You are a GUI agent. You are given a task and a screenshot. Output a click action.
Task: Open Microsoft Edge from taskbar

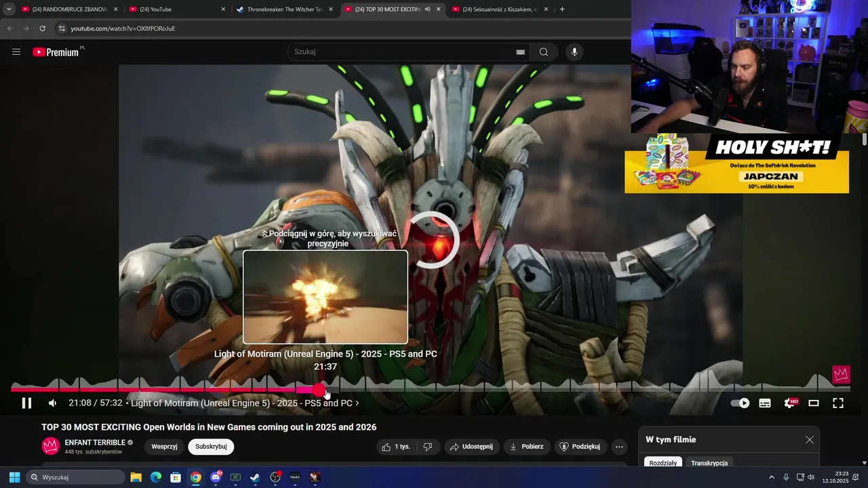pyautogui.click(x=156, y=477)
